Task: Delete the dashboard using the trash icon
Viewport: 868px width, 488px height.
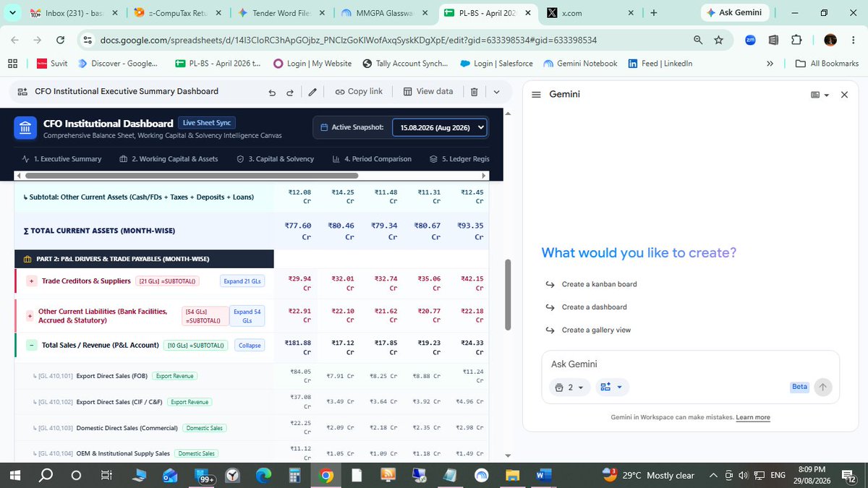Action: pos(474,92)
